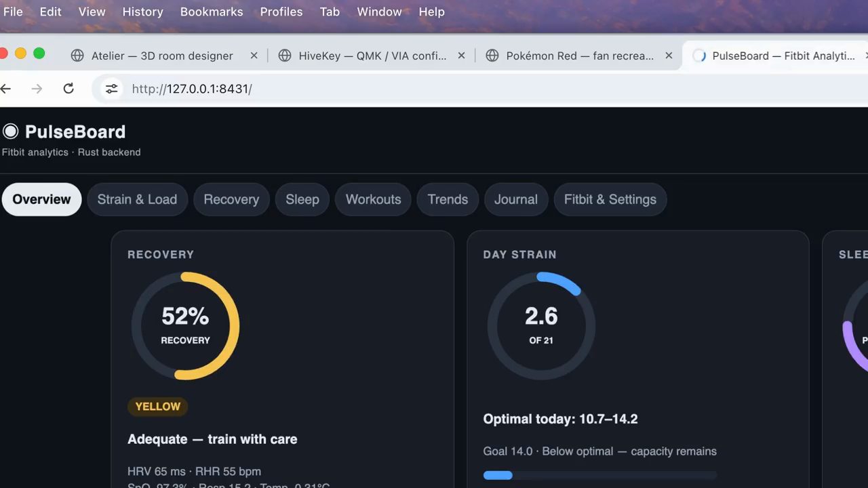
Task: Open the Journal tab
Action: point(516,199)
